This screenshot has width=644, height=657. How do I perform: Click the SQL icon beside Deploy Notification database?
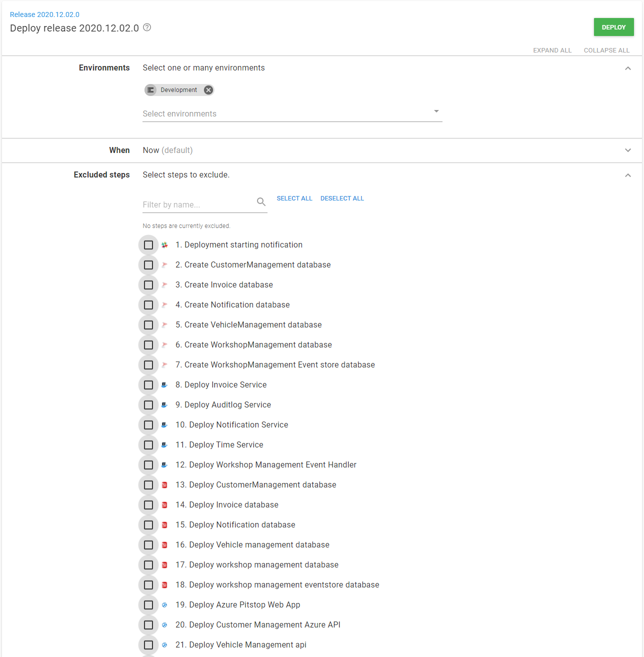click(x=164, y=524)
